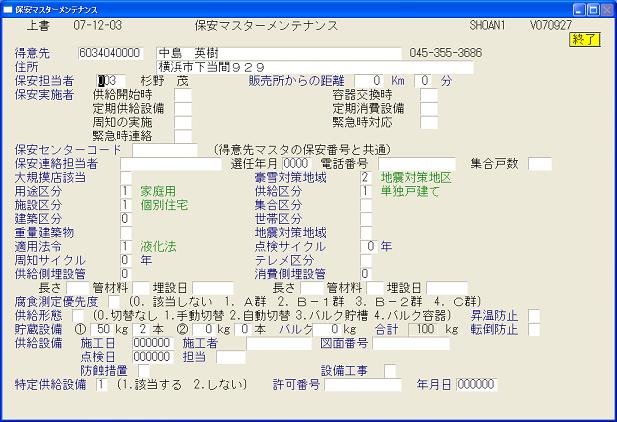Click the 選任年月 field showing 0000
The image size is (617, 422).
[296, 164]
